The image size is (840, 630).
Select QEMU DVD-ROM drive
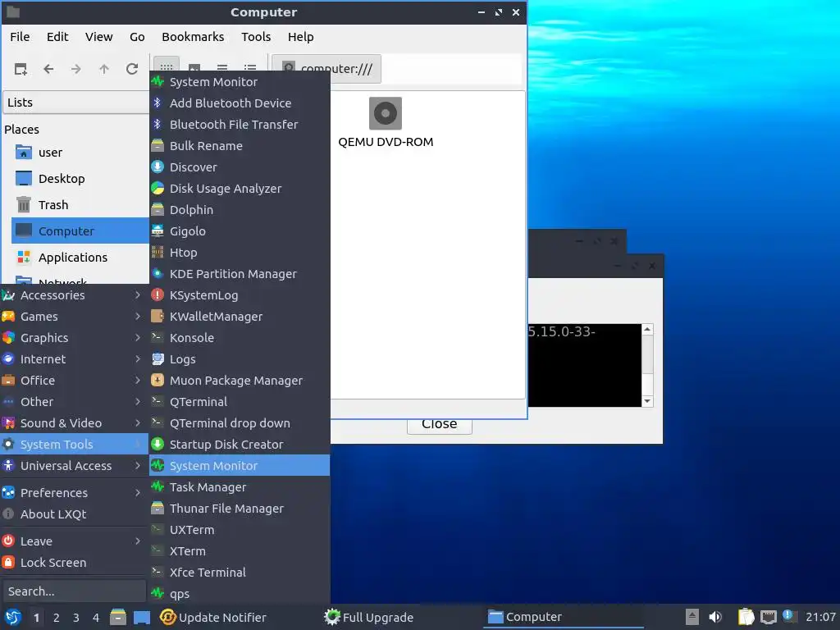pos(386,123)
